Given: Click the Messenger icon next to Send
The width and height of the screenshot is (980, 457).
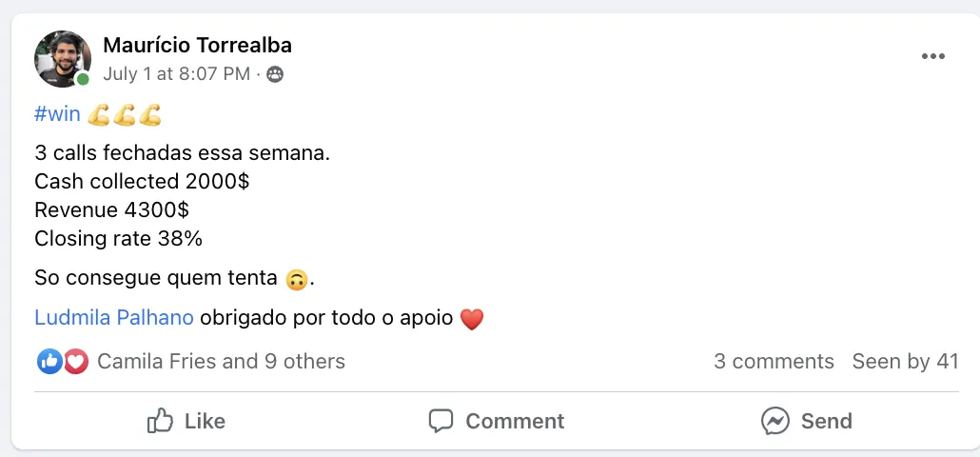Looking at the screenshot, I should pos(775,421).
